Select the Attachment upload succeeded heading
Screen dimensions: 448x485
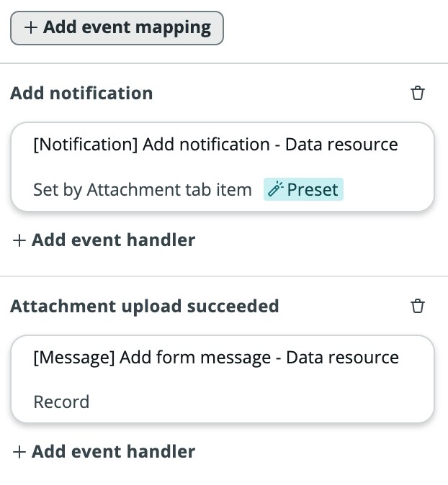point(145,307)
